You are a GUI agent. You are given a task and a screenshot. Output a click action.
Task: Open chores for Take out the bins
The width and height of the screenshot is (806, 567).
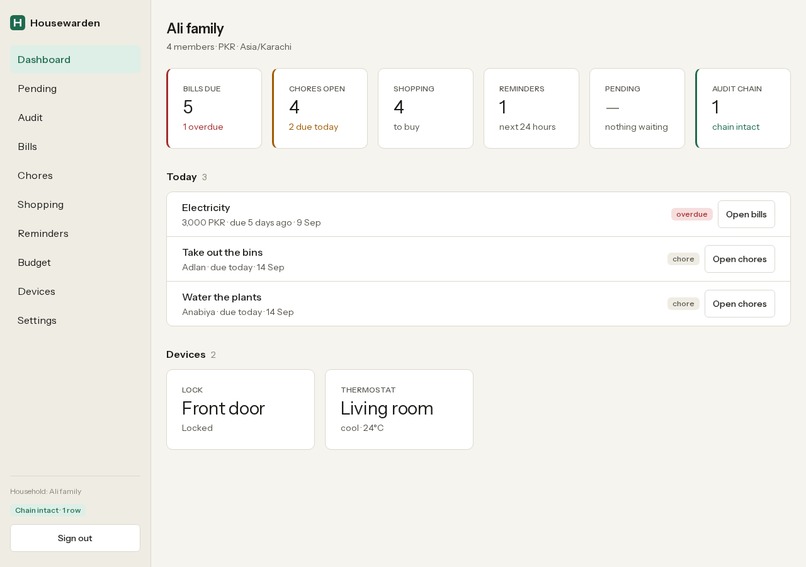point(739,259)
